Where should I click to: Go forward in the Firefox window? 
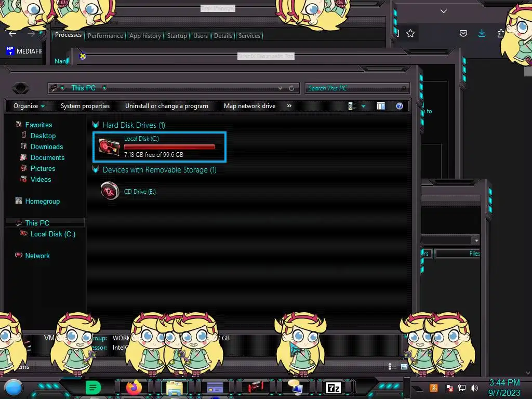[31, 34]
